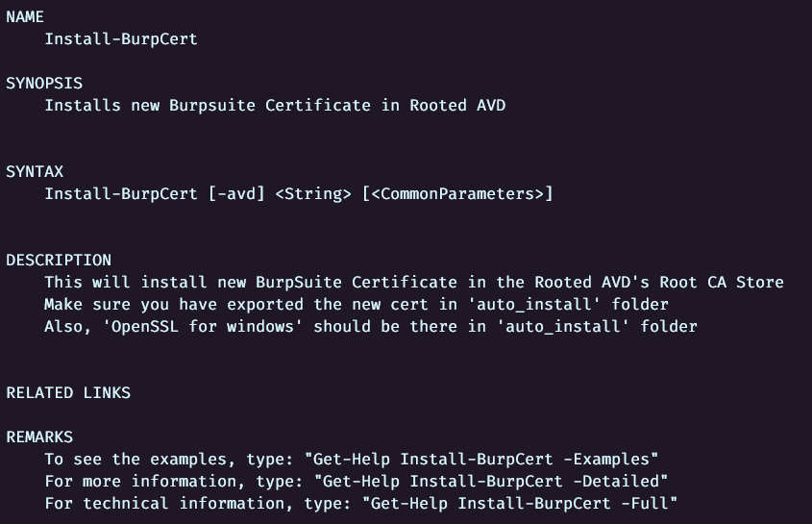Viewport: 812px width, 524px height.
Task: Select the "Also, 'OpenSSL for windows'" line
Action: click(371, 327)
